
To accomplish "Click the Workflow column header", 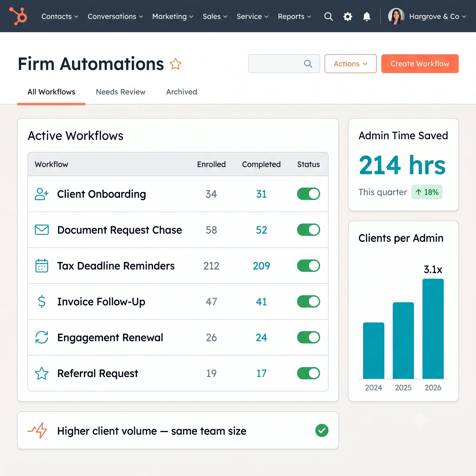I will pos(51,164).
